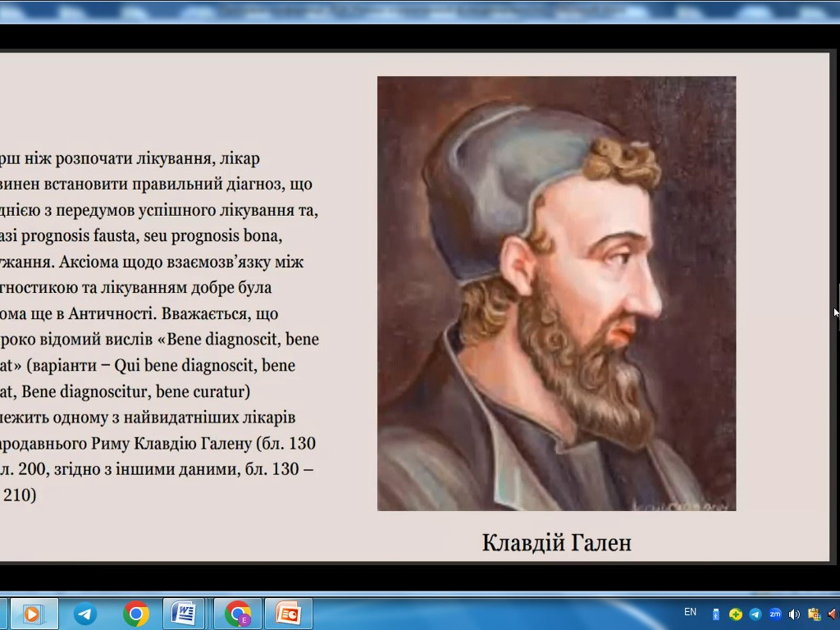The height and width of the screenshot is (630, 840).
Task: Click the text "найвидатніших лікарів"
Action: tap(209, 418)
